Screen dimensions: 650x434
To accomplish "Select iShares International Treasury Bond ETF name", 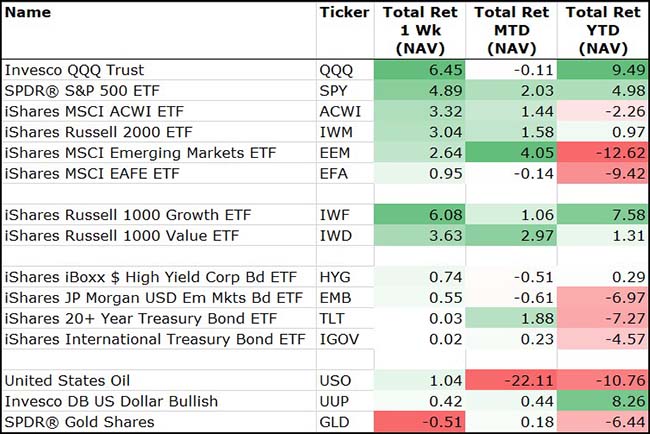I will pos(155,339).
